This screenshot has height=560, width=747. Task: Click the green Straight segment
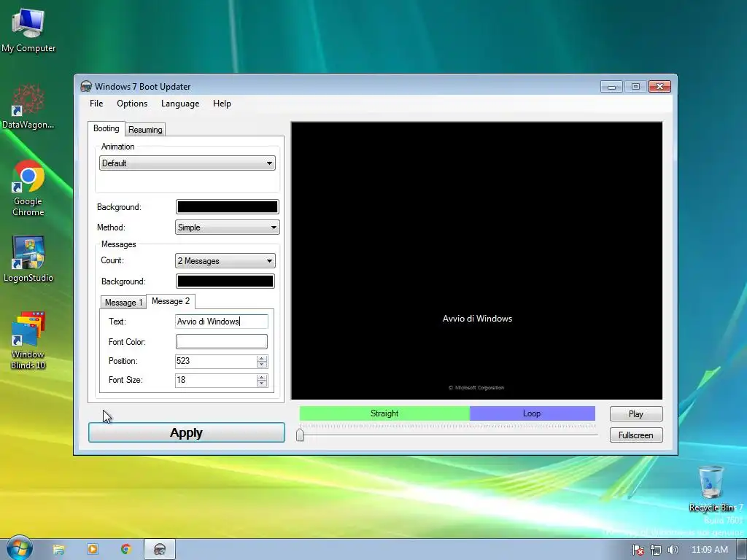[x=384, y=413]
